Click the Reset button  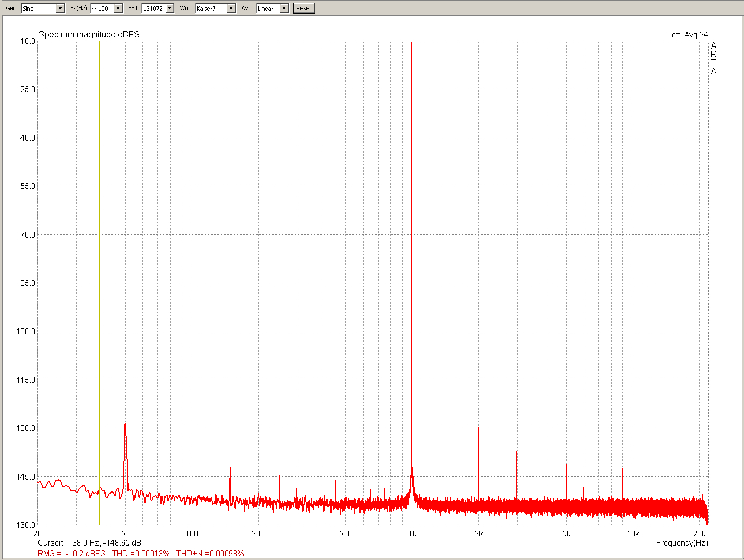coord(304,8)
